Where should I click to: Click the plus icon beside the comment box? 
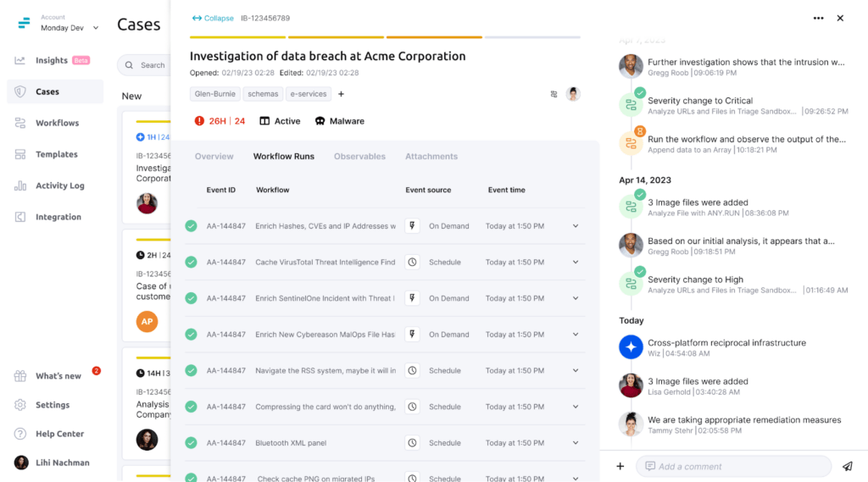(x=620, y=466)
